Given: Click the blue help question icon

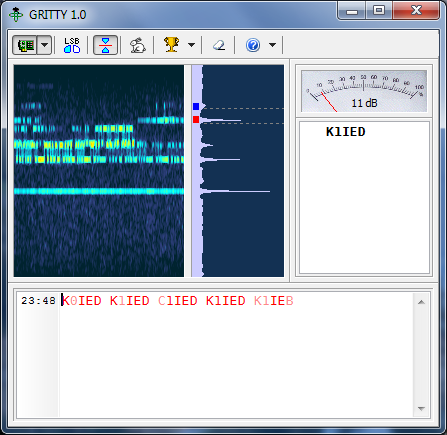Looking at the screenshot, I should coord(253,45).
